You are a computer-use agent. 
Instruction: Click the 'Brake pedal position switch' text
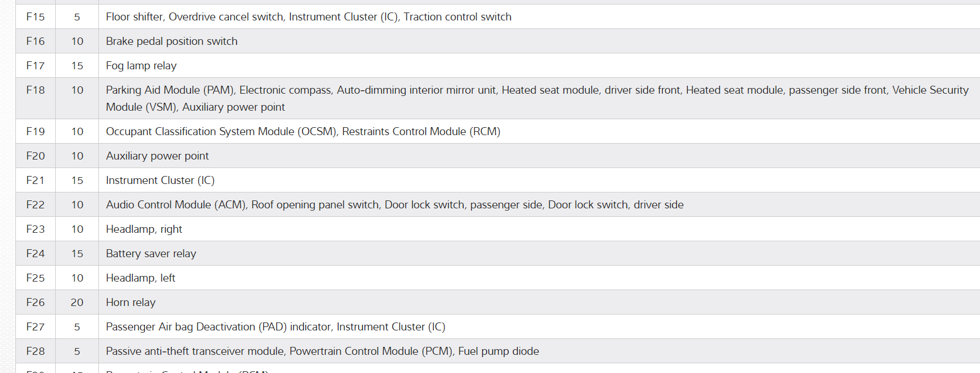click(x=172, y=41)
